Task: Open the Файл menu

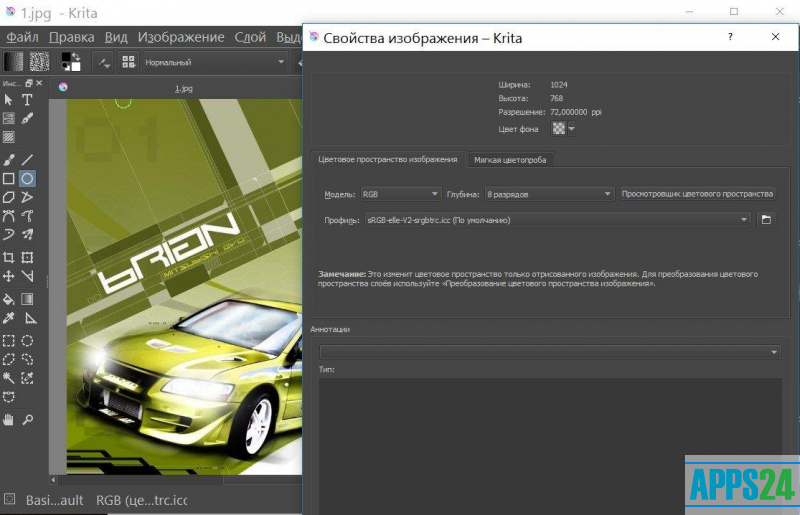Action: tap(22, 37)
